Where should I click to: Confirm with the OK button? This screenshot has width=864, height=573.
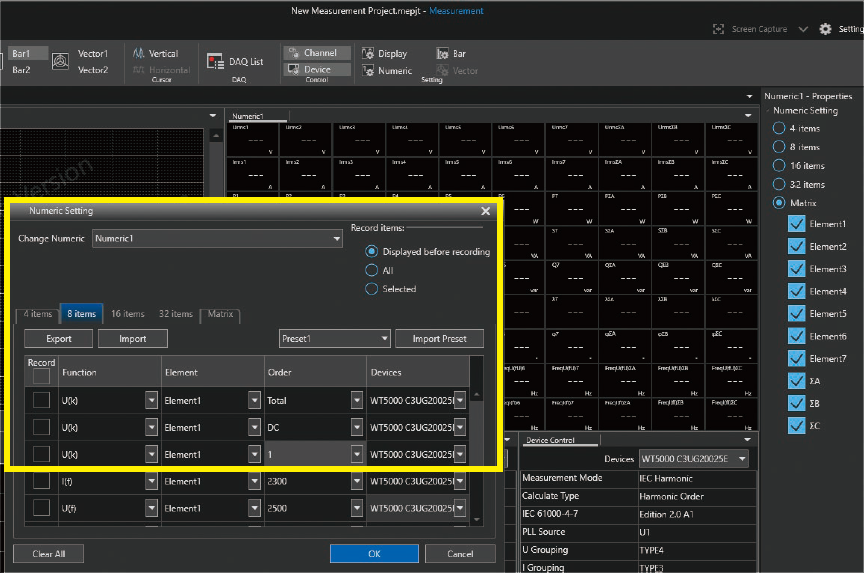(x=374, y=554)
